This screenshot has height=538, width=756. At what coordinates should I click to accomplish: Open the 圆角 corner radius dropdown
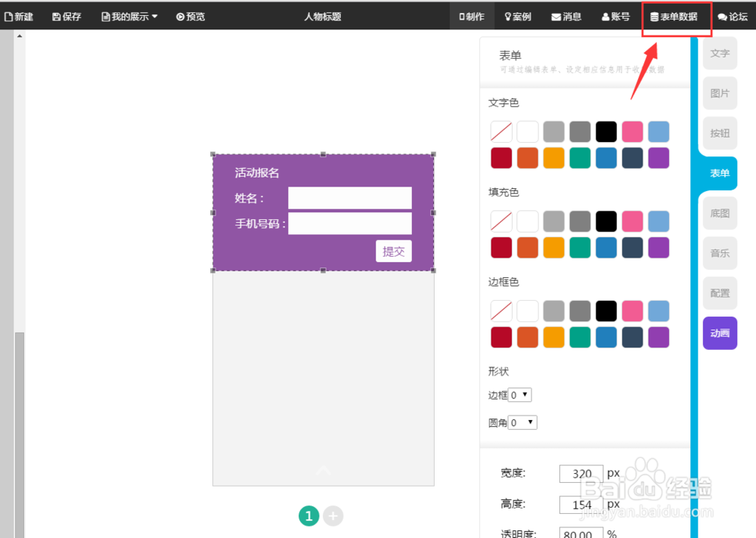coord(522,422)
